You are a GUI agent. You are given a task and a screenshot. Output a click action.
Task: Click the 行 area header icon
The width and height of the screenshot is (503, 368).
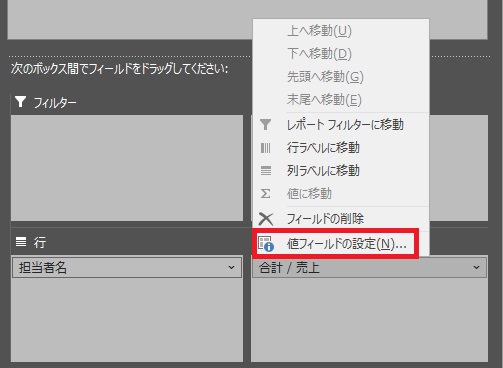(x=21, y=242)
